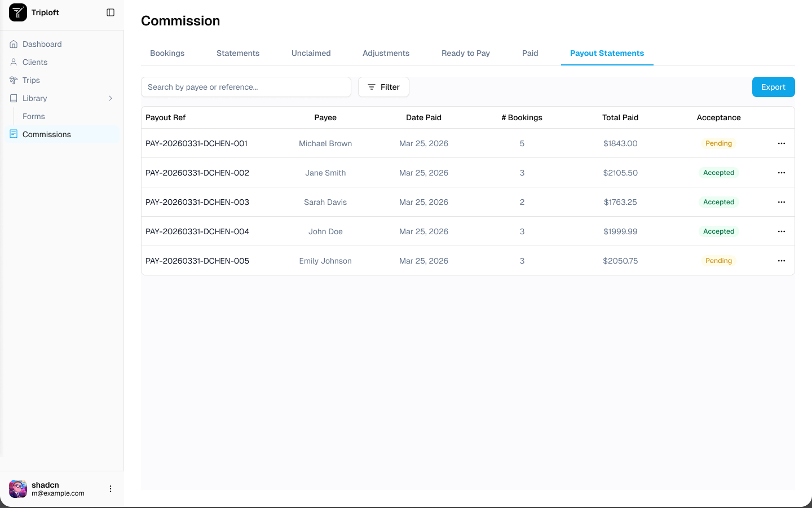Go to the Adjustments tab

click(386, 53)
